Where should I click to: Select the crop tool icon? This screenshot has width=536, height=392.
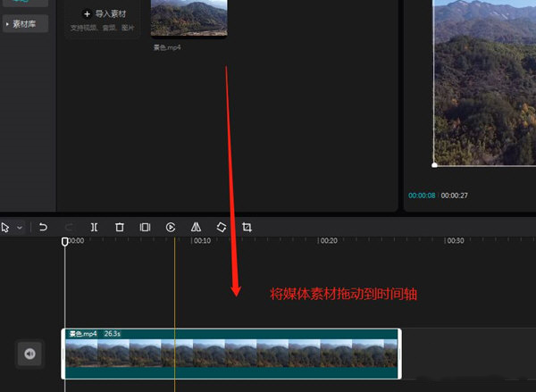point(247,228)
